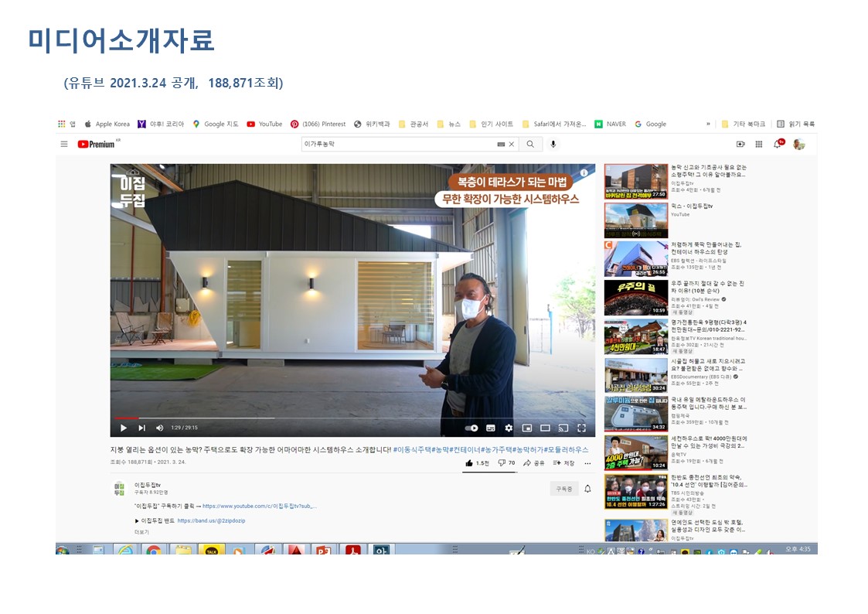Viewport: 868px width, 614px height.
Task: Open the YouTube bookmark in bookmarks bar
Action: 264,124
